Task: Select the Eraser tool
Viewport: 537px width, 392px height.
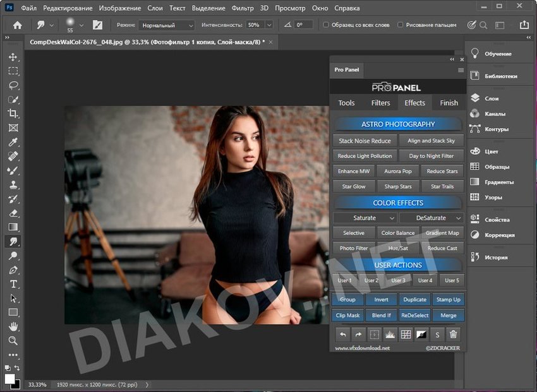Action: [x=13, y=213]
